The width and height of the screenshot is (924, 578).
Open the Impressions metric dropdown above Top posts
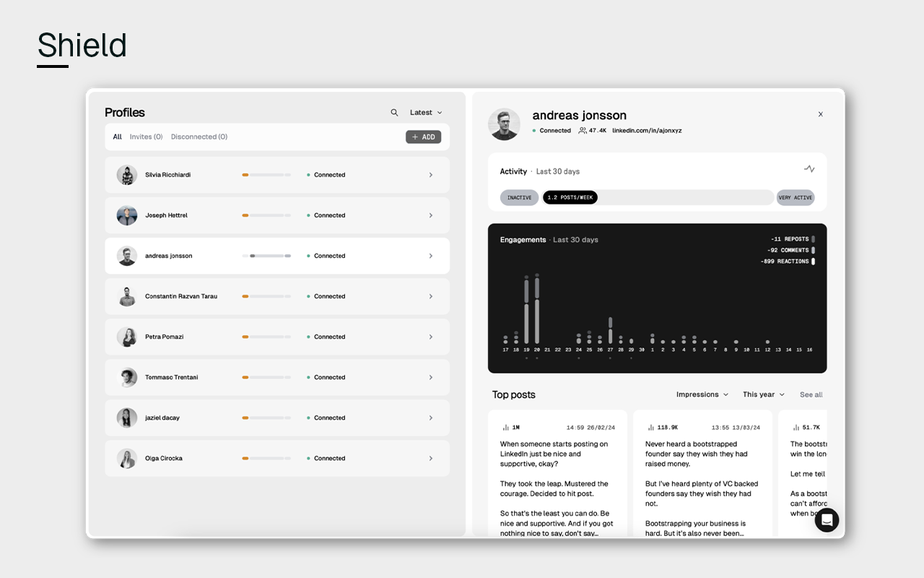(x=701, y=394)
